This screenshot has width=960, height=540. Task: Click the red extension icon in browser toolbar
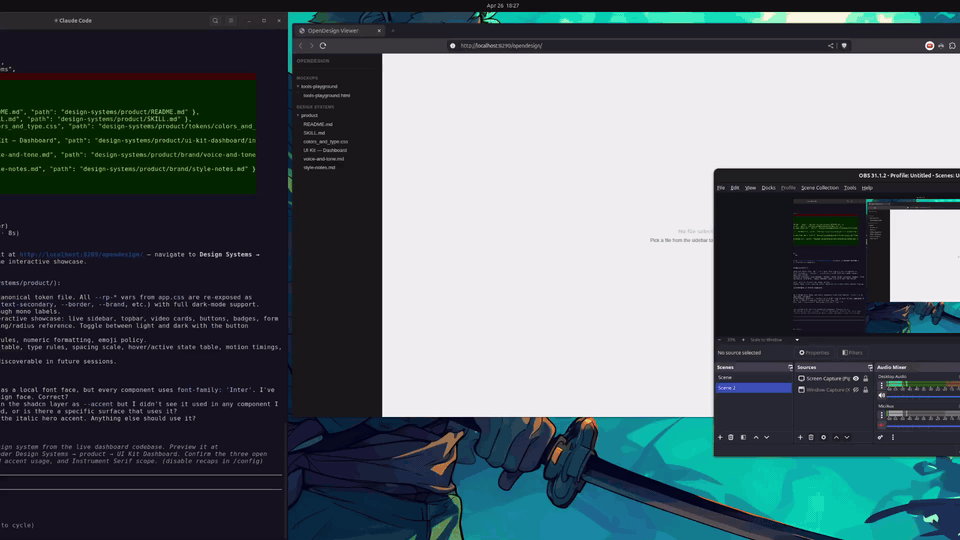click(x=929, y=45)
